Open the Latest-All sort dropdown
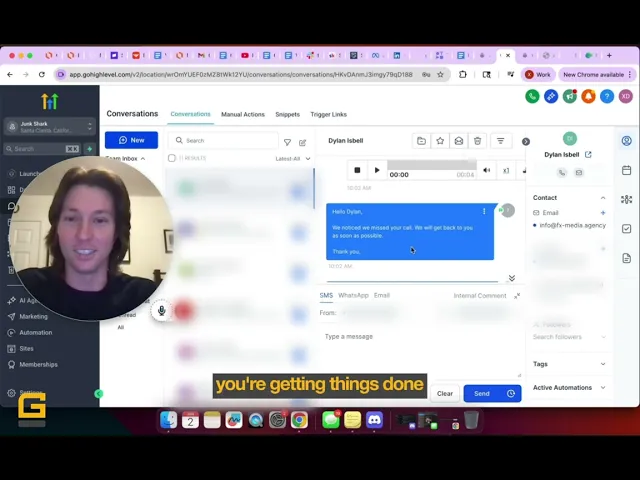Screen dimensions: 640x480 click(x=293, y=158)
